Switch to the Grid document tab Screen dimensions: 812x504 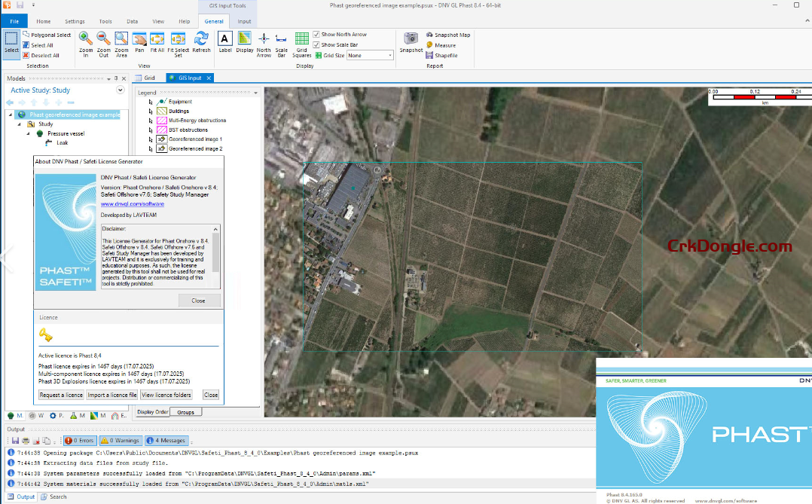145,78
